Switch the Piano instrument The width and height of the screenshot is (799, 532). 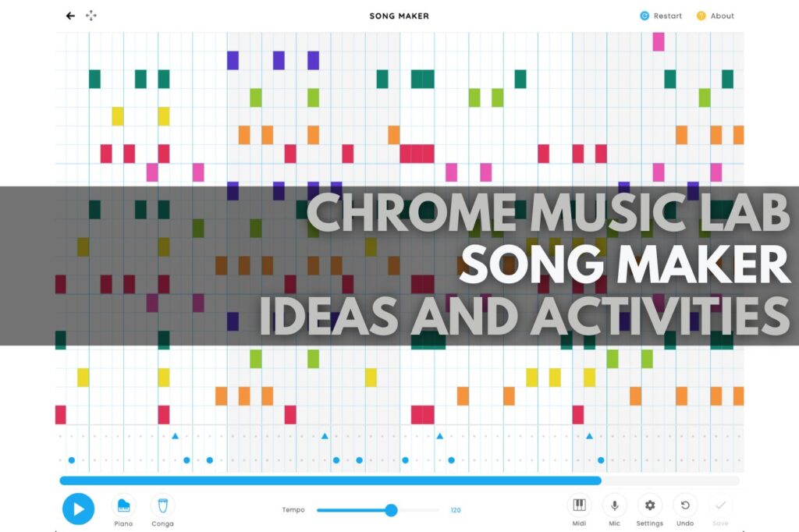(x=123, y=510)
